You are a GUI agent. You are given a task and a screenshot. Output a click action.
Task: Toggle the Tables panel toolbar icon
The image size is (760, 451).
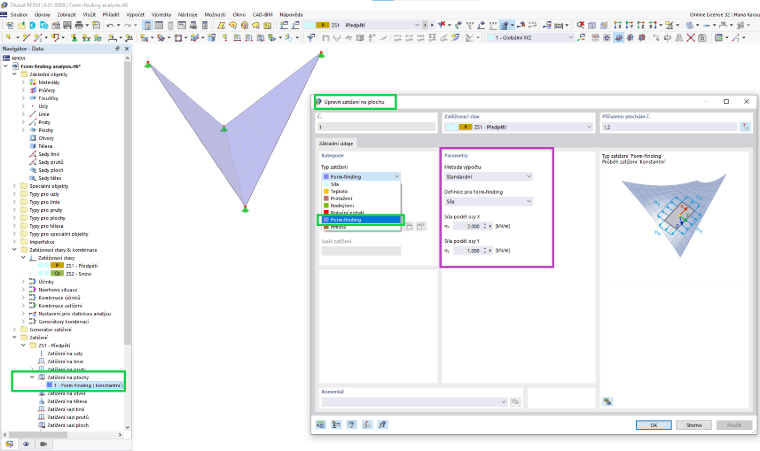coord(158,25)
